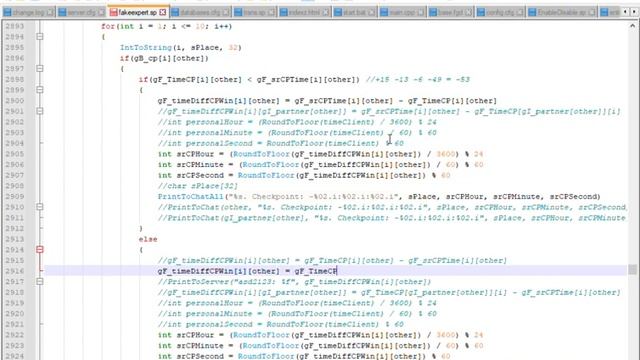Switch to the EnableDisable.sp tab
640x360 pixels.
point(561,12)
